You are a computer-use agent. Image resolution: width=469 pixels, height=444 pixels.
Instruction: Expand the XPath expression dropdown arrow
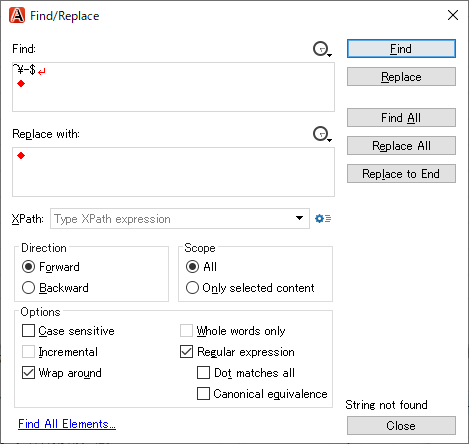(299, 218)
